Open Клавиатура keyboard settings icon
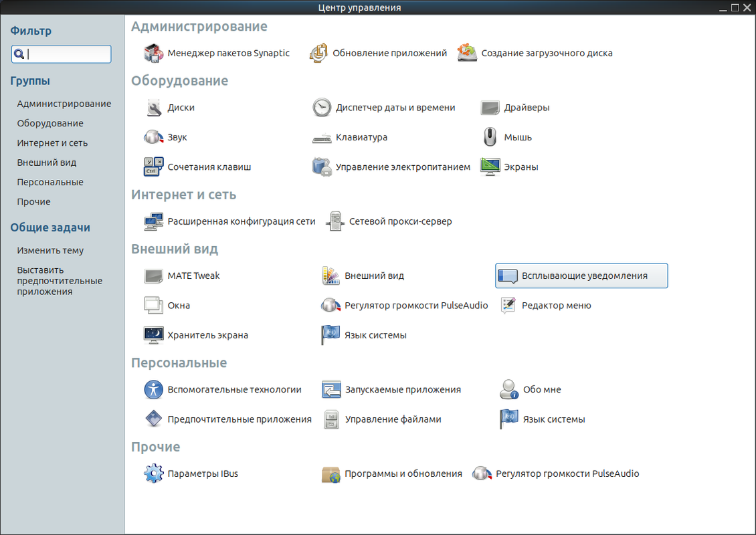The width and height of the screenshot is (756, 535). 322,137
